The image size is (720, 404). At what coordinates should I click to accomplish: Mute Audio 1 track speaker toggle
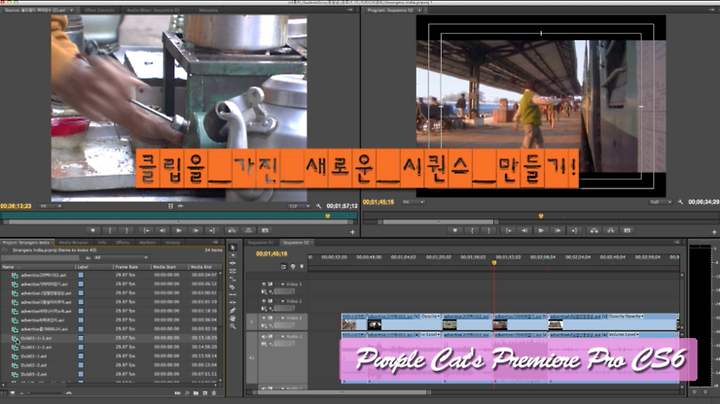pyautogui.click(x=264, y=337)
